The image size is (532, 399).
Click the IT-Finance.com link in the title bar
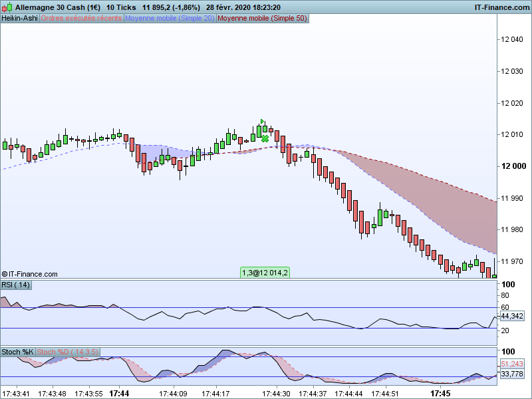pos(502,7)
